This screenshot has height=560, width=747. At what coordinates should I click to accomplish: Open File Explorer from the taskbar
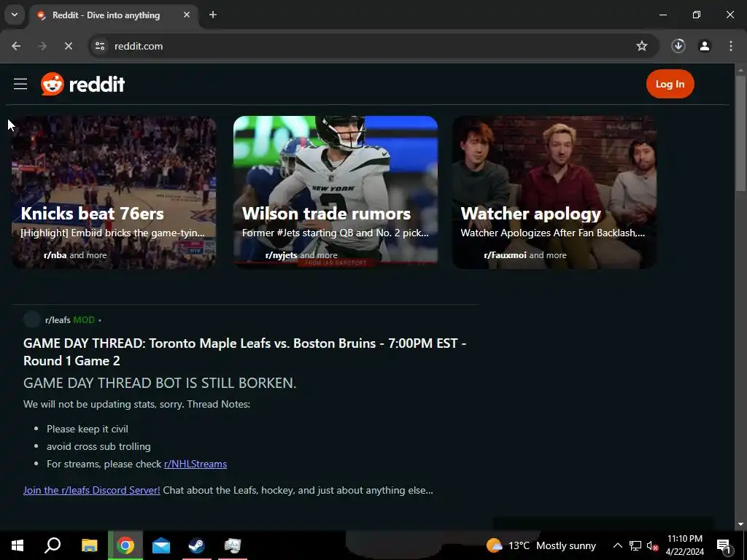pyautogui.click(x=89, y=545)
